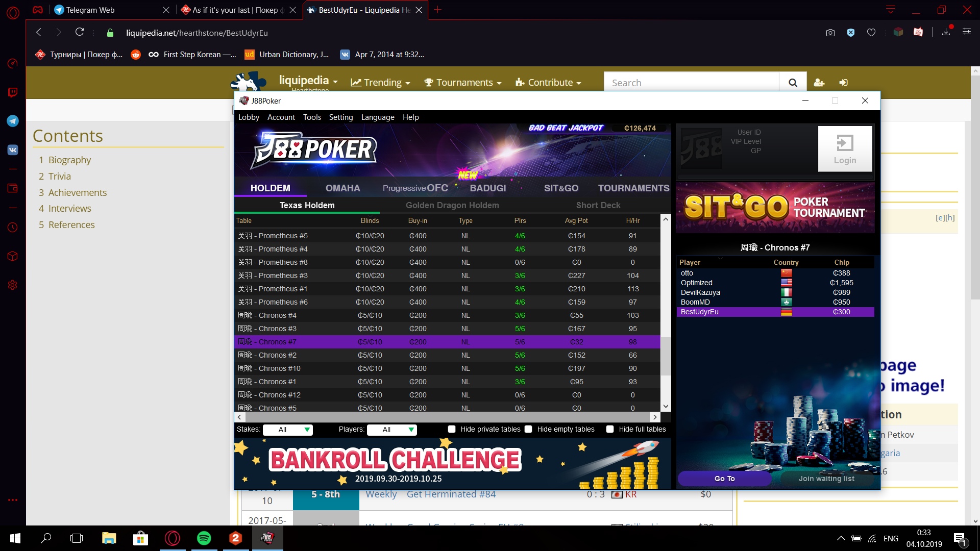Open File Explorer from taskbar
980x551 pixels.
pyautogui.click(x=109, y=538)
